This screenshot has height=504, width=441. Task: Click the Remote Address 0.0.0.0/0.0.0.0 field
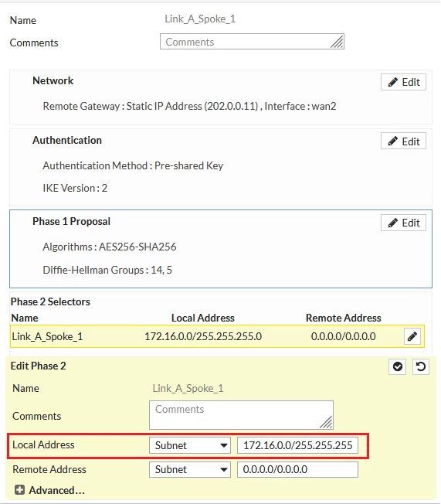tap(297, 470)
